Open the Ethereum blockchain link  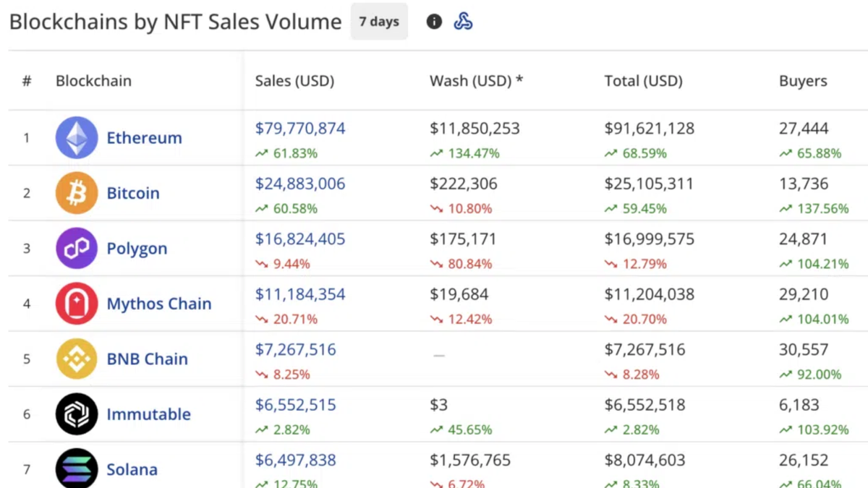click(144, 137)
